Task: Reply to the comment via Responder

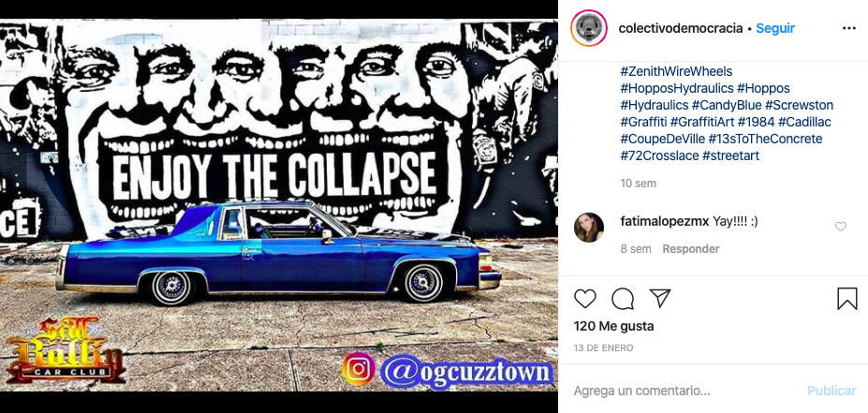Action: [691, 248]
